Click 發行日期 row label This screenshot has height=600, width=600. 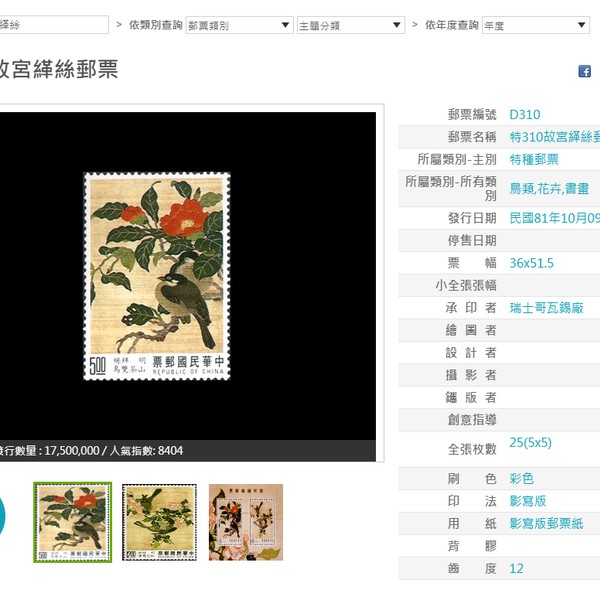pyautogui.click(x=472, y=218)
